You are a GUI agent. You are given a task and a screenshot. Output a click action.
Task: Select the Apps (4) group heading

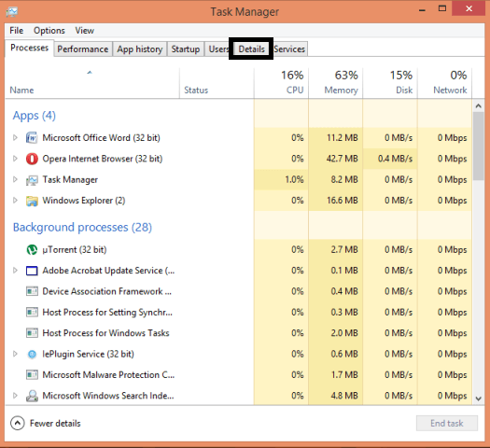[x=34, y=116]
